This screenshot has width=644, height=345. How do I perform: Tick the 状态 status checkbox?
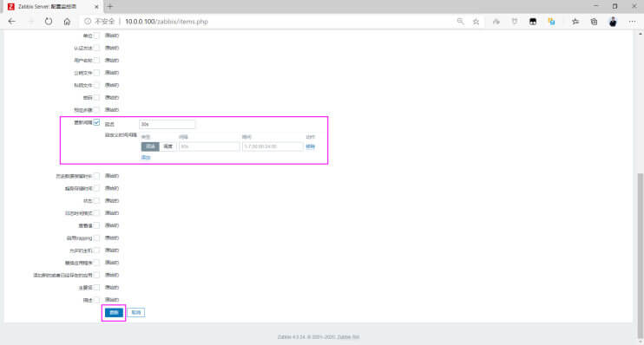[96, 200]
